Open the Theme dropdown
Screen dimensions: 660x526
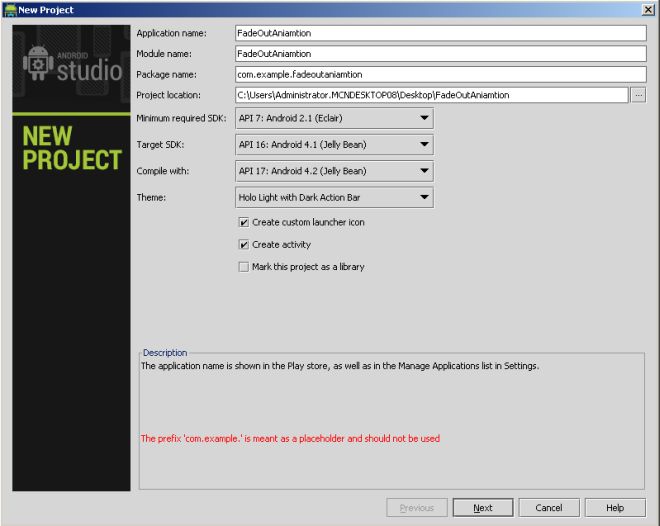click(334, 197)
